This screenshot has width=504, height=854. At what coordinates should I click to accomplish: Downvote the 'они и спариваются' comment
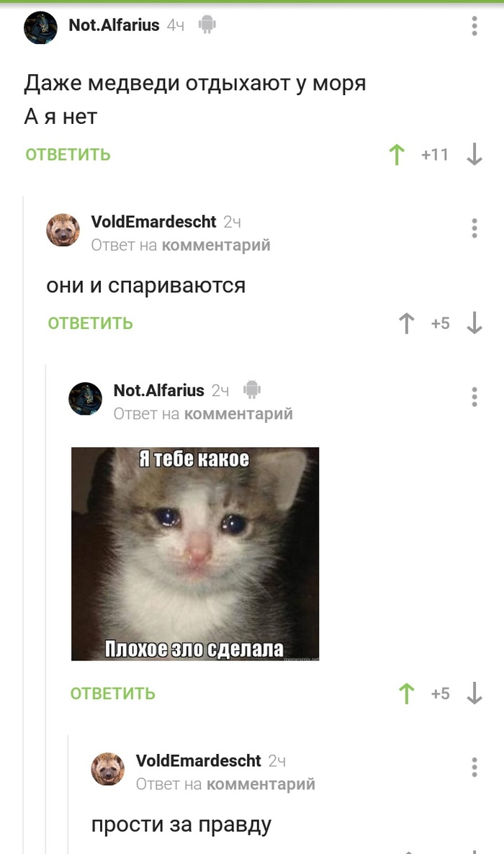[x=474, y=323]
